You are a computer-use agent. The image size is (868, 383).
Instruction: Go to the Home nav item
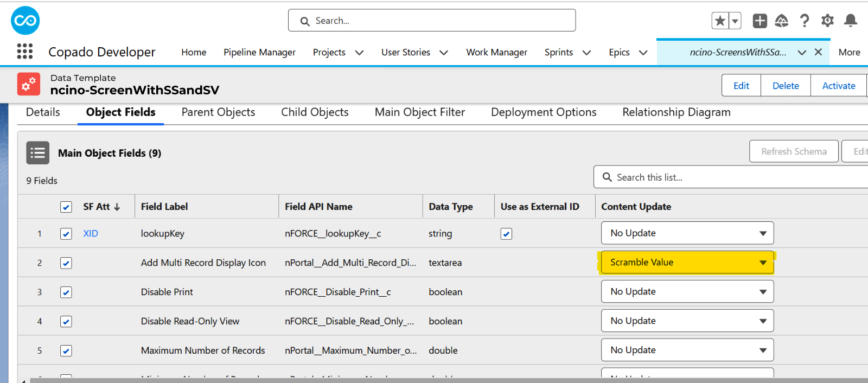194,52
